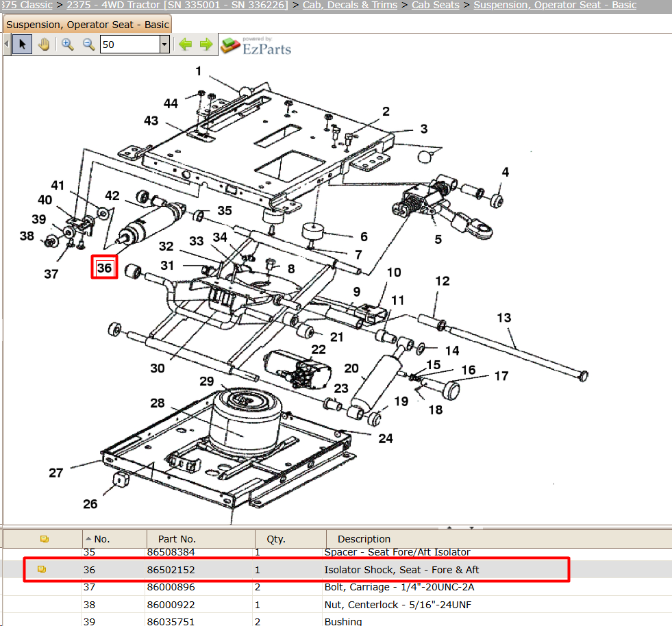Click the zoom out magnifier
672x626 pixels.
88,44
